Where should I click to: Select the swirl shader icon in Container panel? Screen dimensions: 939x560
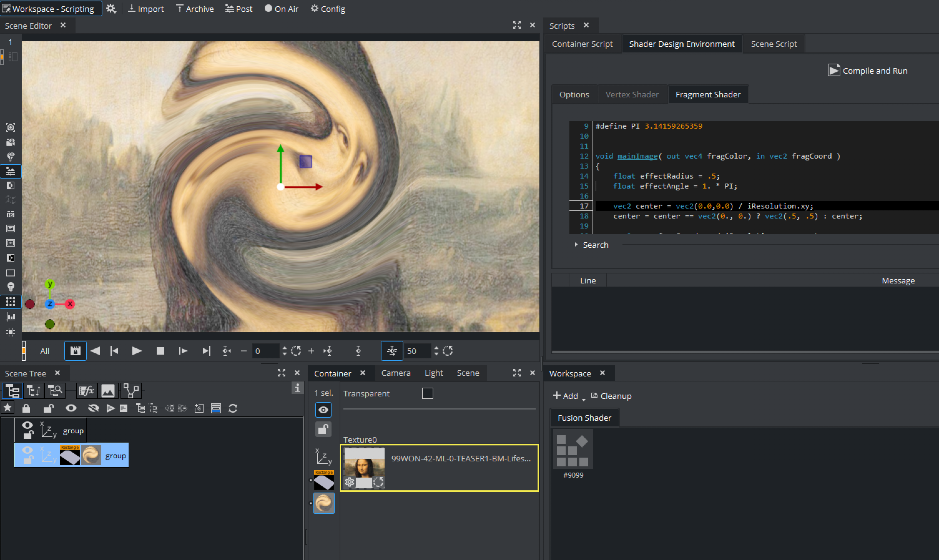point(324,503)
